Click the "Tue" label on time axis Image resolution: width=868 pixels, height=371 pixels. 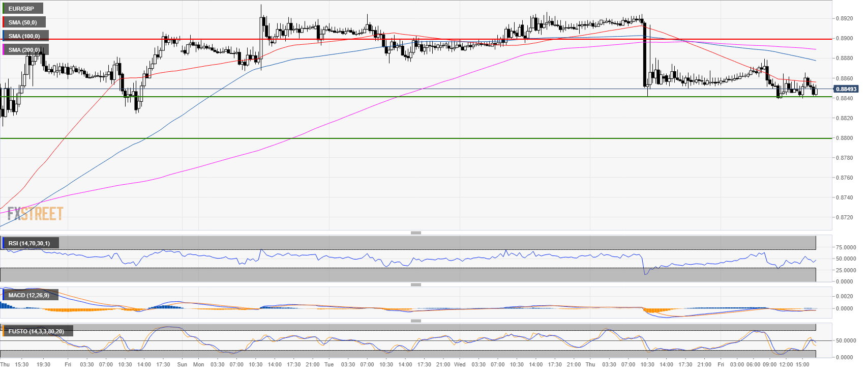[329, 364]
